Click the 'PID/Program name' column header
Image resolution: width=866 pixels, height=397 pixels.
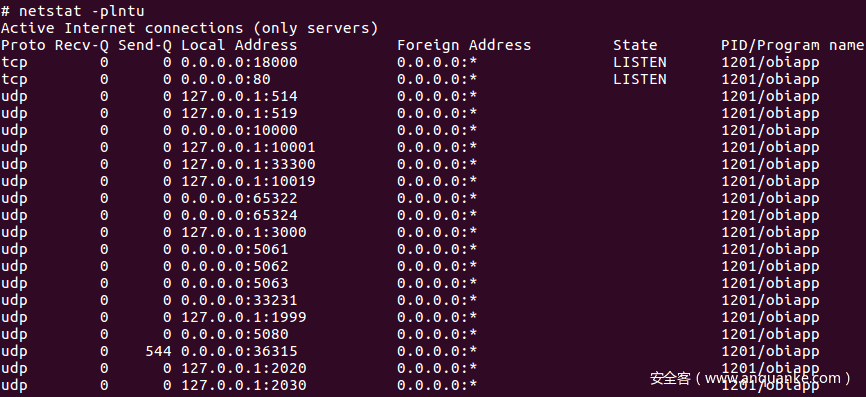click(x=793, y=45)
